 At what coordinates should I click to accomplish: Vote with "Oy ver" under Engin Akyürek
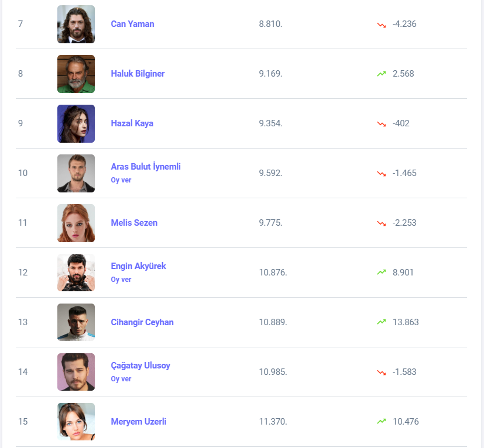pos(121,280)
